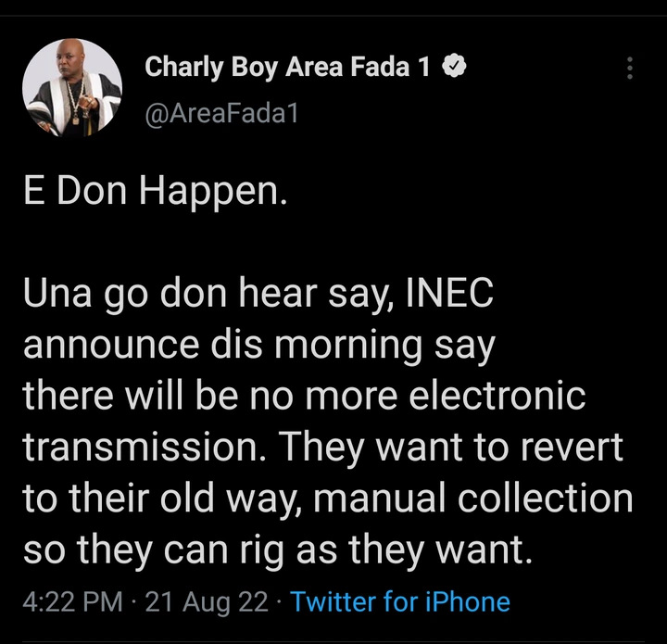Click the Twitter for iPhone source link

coord(400,601)
